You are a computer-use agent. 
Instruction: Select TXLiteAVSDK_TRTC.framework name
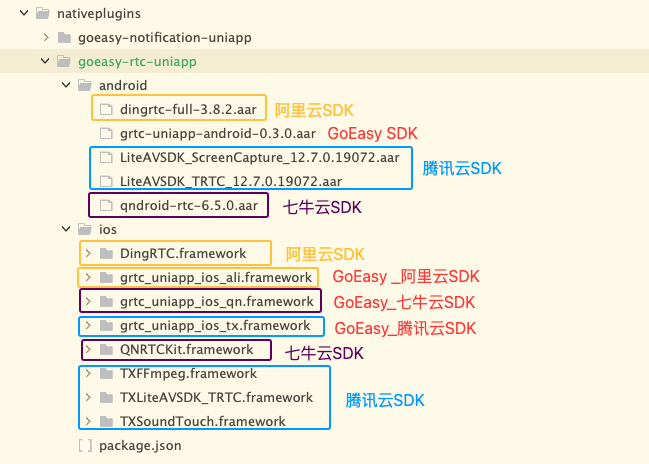(216, 398)
